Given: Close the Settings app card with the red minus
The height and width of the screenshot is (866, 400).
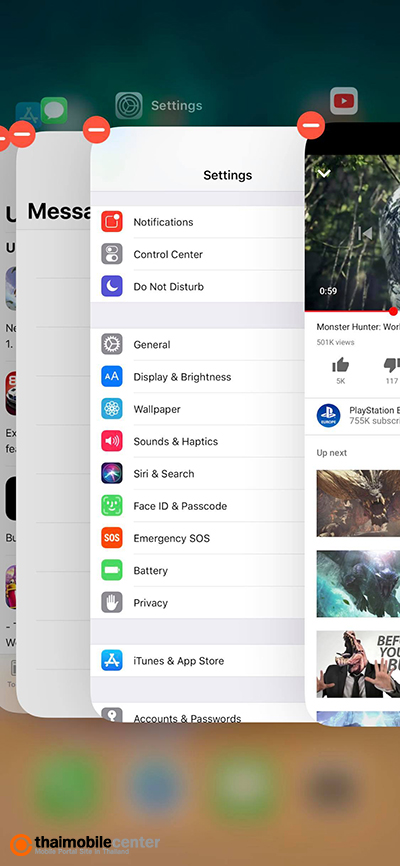Looking at the screenshot, I should [x=96, y=130].
